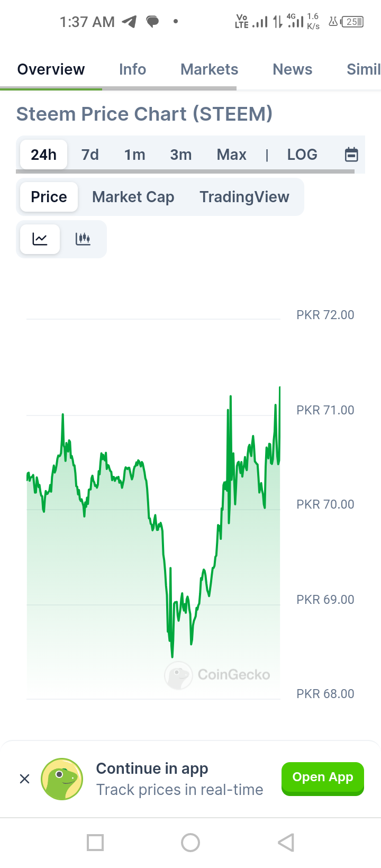
Task: Switch to candlestick chart view icon
Action: tap(83, 239)
